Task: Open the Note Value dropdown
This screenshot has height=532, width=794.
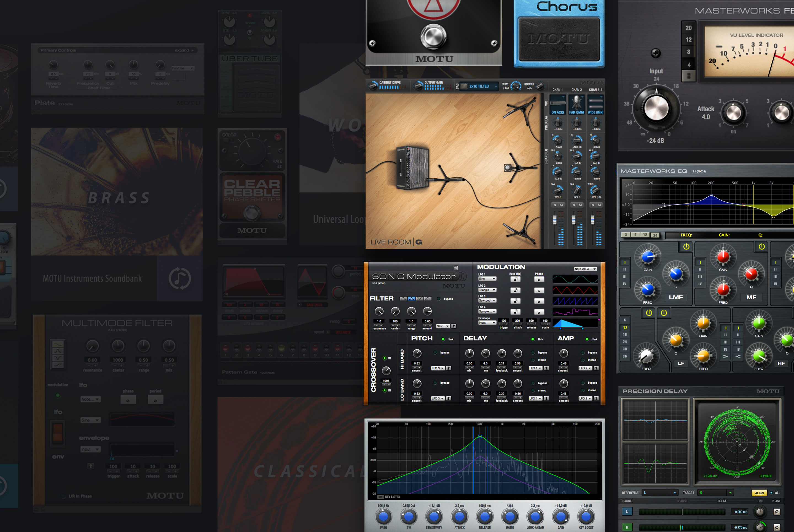Action: [585, 269]
